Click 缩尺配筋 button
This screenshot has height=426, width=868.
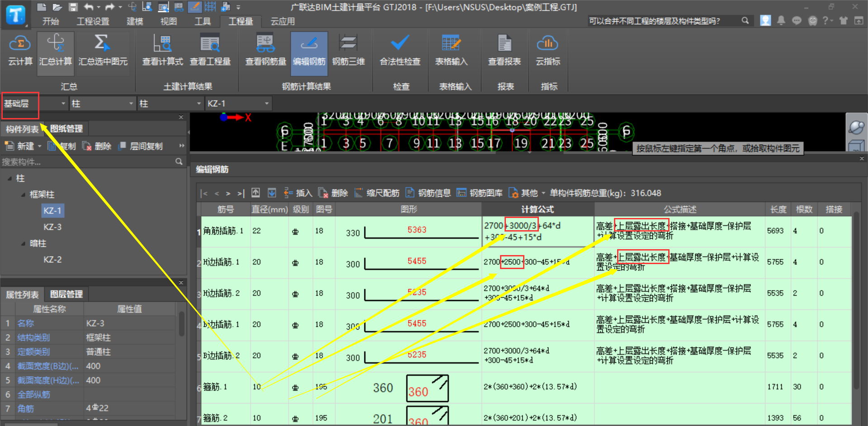377,193
